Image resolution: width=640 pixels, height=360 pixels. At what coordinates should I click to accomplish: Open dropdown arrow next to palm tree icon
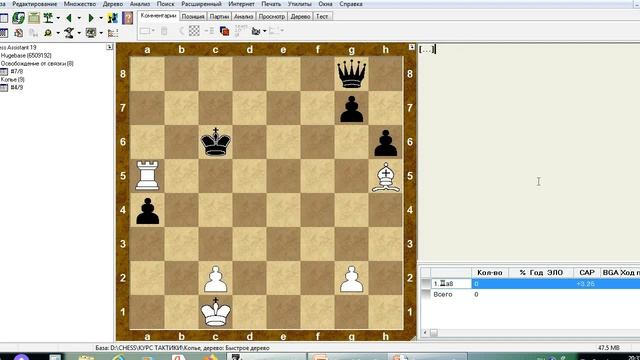point(58,18)
